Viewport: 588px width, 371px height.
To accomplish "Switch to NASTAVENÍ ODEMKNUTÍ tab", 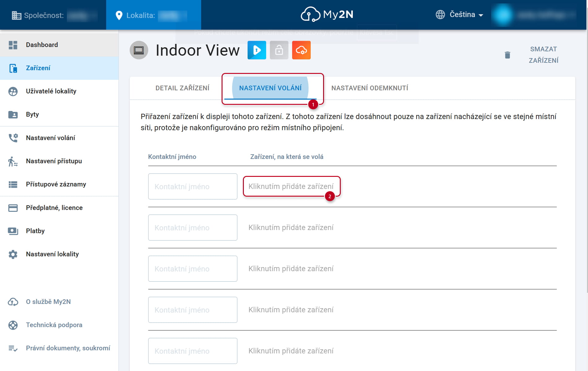I will [x=370, y=88].
